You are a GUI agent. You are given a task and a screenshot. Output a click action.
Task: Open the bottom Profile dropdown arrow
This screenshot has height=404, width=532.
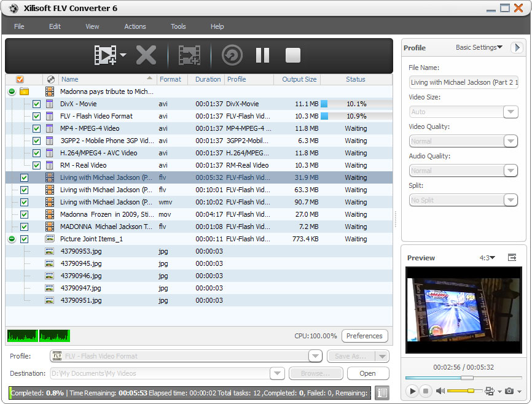click(315, 356)
